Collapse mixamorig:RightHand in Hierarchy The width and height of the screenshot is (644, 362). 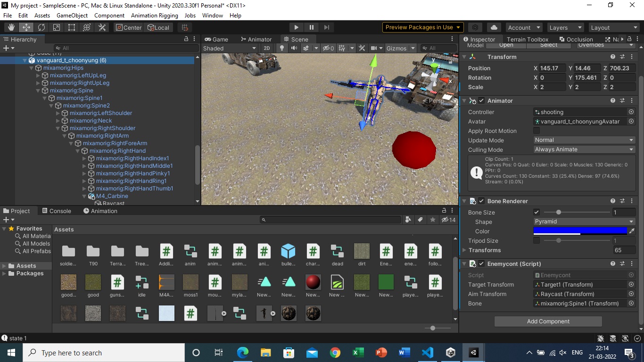click(x=78, y=151)
